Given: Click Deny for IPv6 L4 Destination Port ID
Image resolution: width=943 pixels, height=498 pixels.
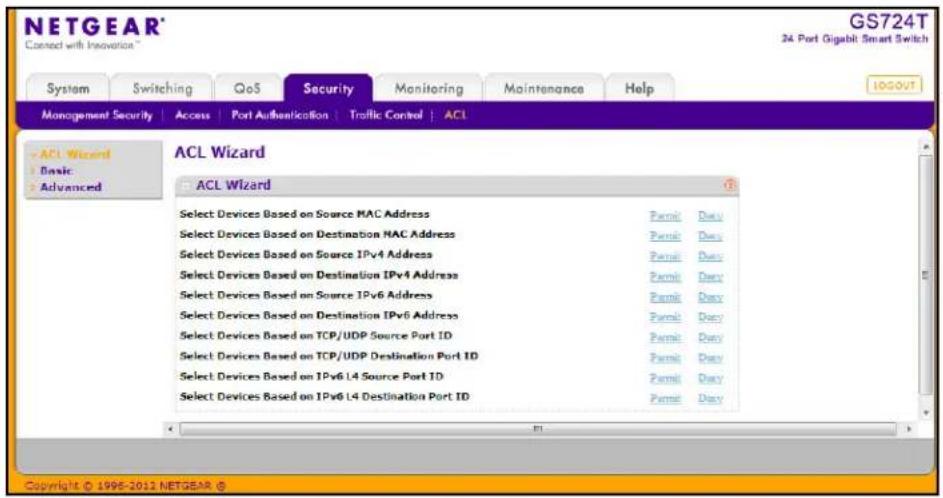Looking at the screenshot, I should [x=710, y=399].
